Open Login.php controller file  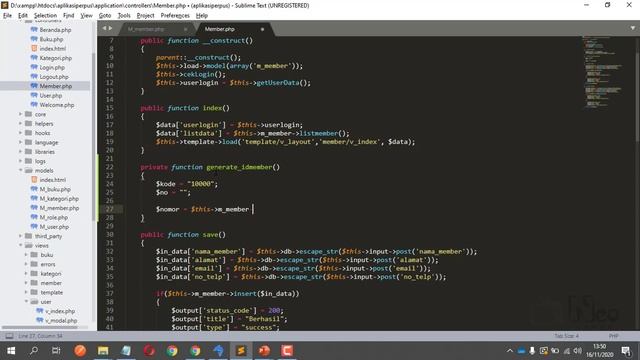pos(52,67)
